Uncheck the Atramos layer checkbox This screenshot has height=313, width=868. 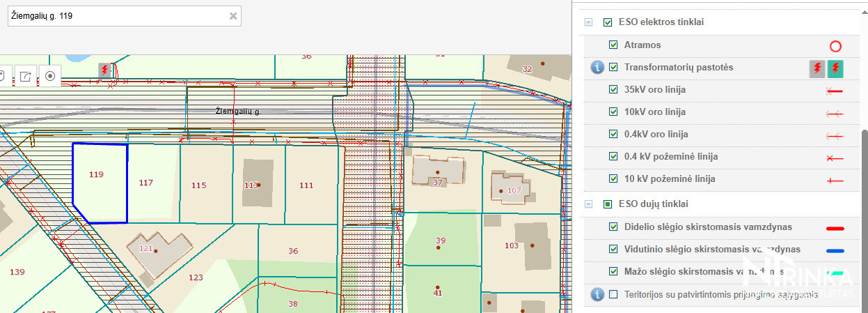[613, 45]
